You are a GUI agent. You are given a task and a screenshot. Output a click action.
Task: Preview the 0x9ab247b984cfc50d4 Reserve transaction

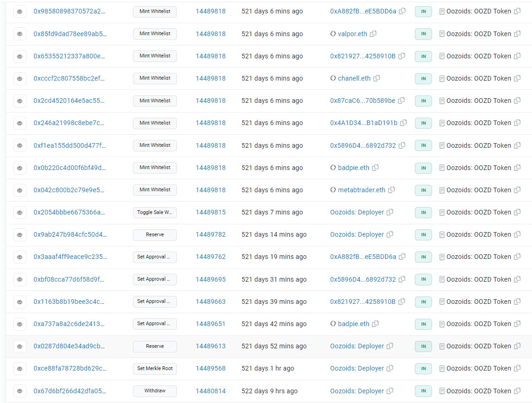(20, 235)
